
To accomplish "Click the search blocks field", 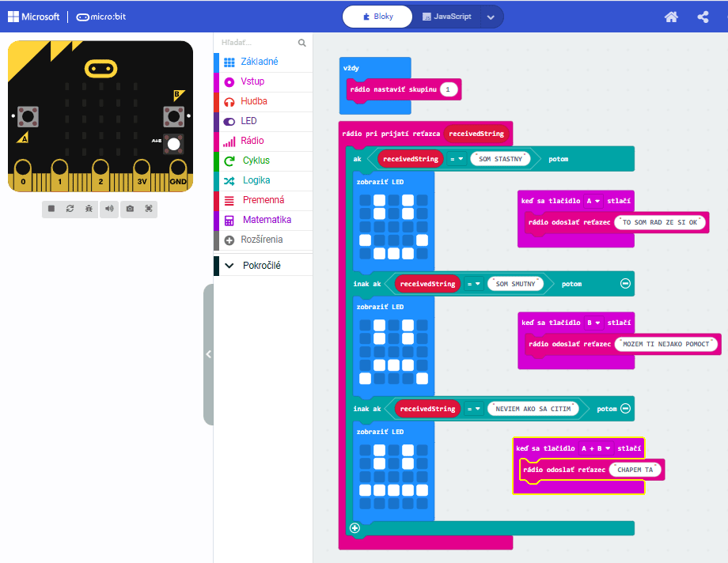I will pyautogui.click(x=257, y=43).
